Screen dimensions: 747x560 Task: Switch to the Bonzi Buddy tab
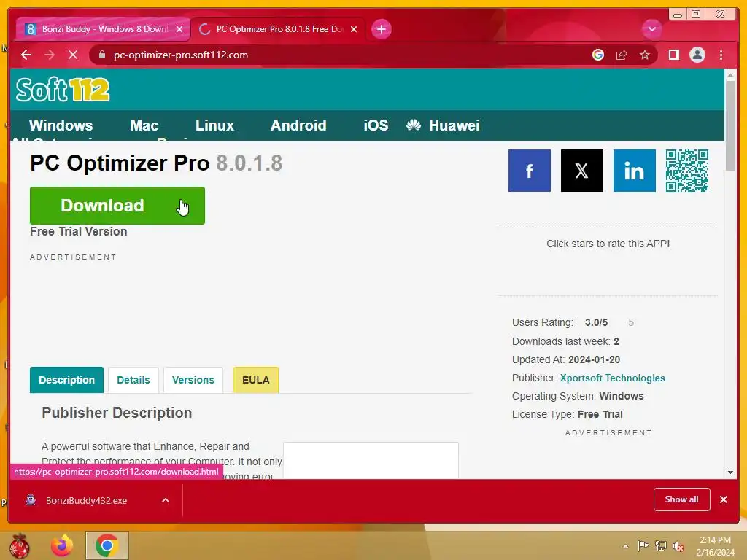click(102, 29)
